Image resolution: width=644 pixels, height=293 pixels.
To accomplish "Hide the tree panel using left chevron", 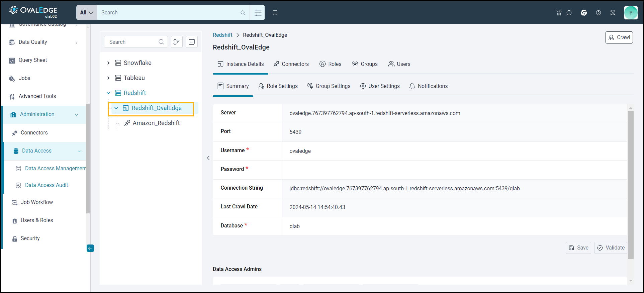I will (208, 158).
